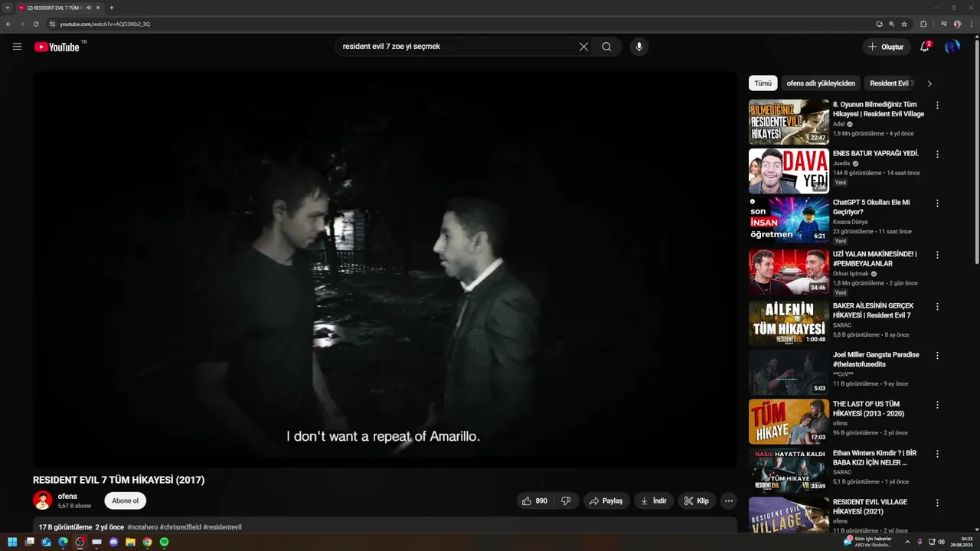
Task: Like the video with thumbs up
Action: pyautogui.click(x=534, y=500)
